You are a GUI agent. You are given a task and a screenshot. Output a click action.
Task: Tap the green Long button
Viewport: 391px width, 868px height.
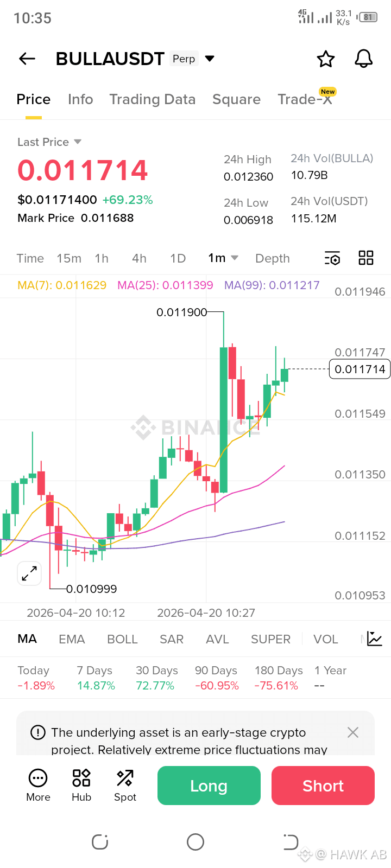click(209, 786)
